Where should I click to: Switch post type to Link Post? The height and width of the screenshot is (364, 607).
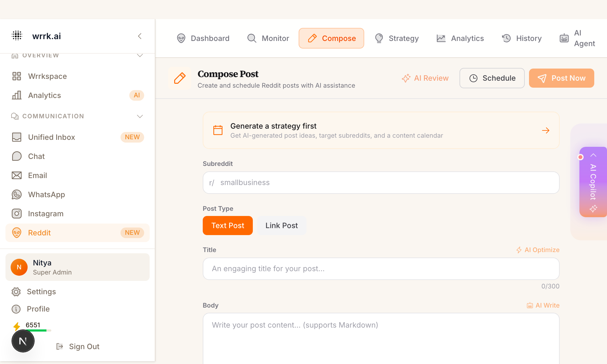(281, 225)
